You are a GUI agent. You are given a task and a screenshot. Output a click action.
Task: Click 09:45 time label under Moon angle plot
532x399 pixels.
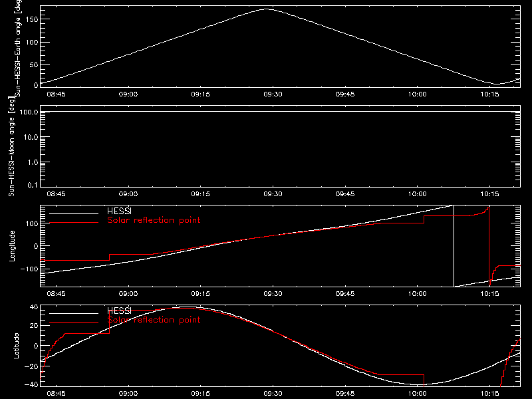click(345, 194)
